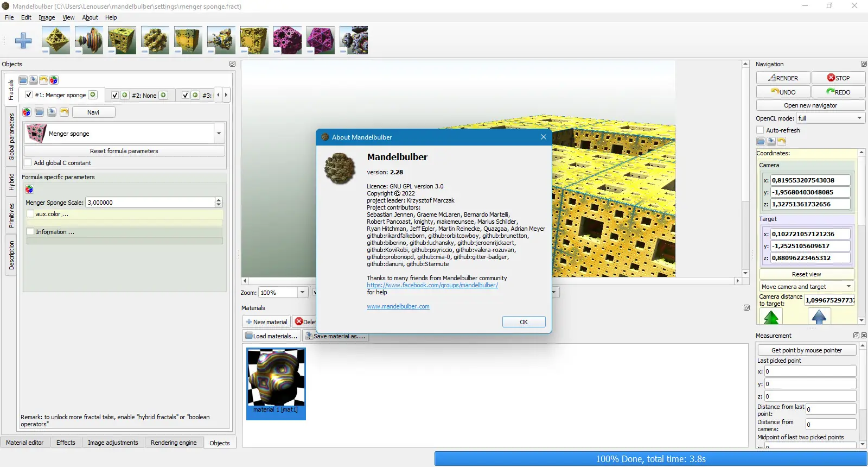Click the green arrow on the #1 Menger sponge tab
Image resolution: width=868 pixels, height=467 pixels.
tap(93, 95)
